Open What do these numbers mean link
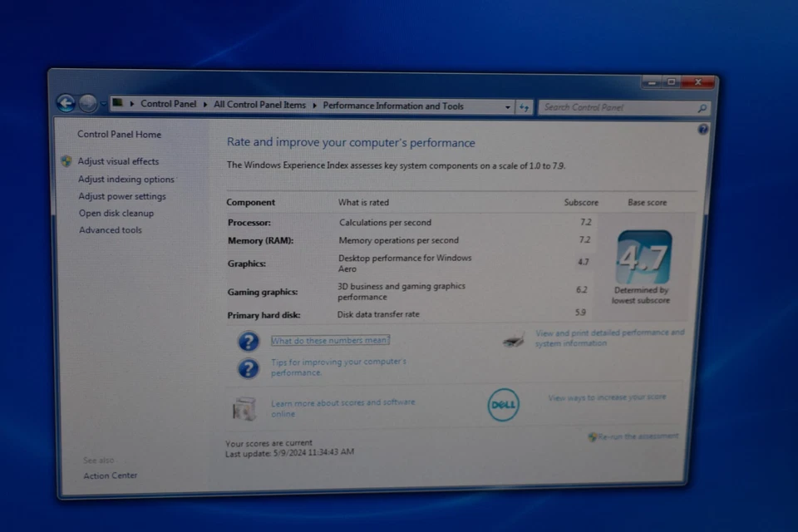The height and width of the screenshot is (532, 798). (329, 340)
